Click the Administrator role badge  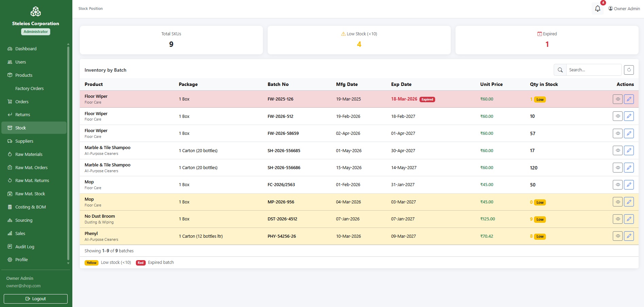click(x=36, y=32)
